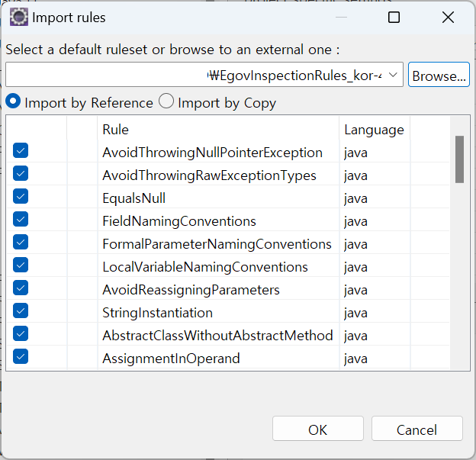
Task: Disable the LocalVariableNamingConventions checkbox
Action: (21, 265)
